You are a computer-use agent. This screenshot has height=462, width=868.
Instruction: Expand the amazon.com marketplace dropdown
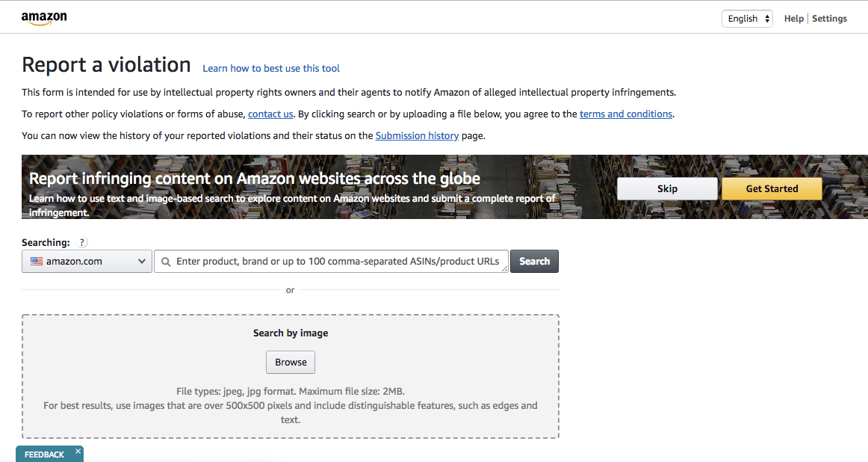coord(87,262)
